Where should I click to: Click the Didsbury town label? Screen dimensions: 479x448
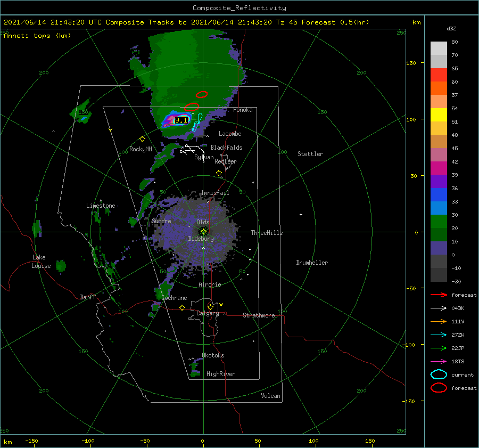[201, 239]
